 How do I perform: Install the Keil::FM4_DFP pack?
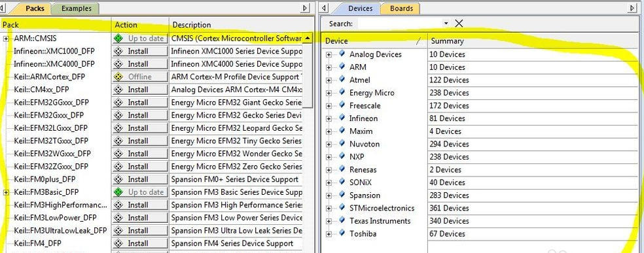pyautogui.click(x=140, y=243)
